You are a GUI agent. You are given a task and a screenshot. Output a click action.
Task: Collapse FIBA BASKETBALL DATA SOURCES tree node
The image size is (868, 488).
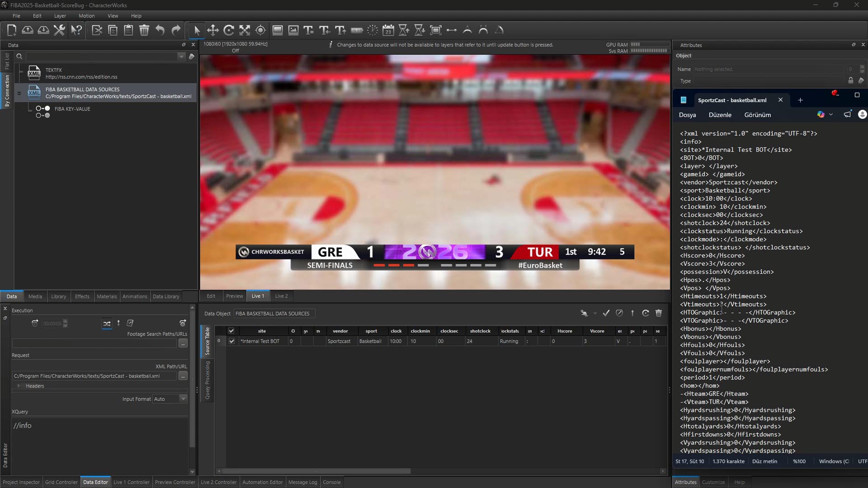19,93
